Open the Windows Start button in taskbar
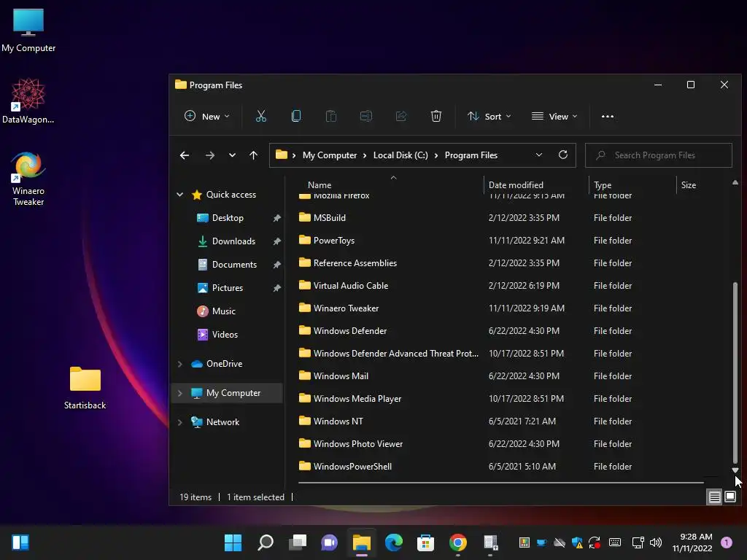 point(233,542)
